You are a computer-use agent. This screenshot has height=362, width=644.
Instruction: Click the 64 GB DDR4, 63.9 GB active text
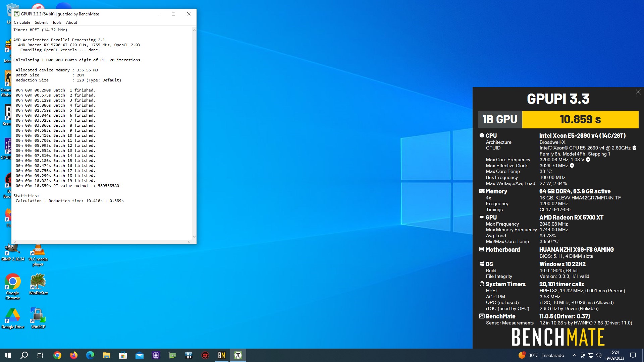coord(575,191)
